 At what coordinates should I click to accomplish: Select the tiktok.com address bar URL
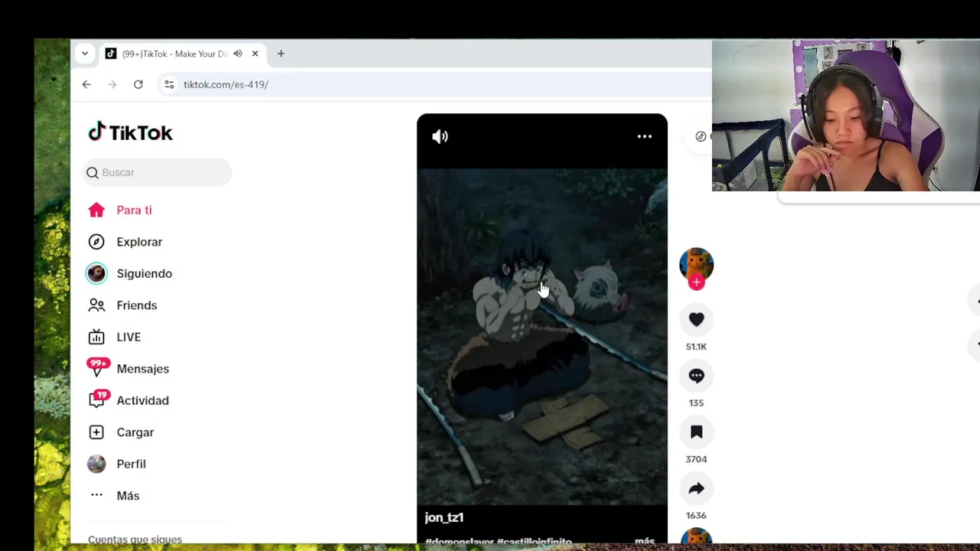tap(226, 84)
